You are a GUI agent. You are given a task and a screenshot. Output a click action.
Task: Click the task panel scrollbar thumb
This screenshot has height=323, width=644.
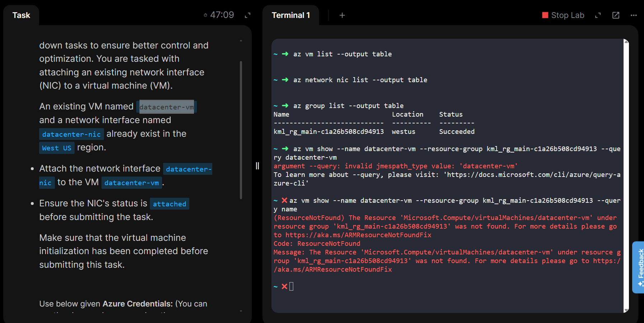[241, 129]
